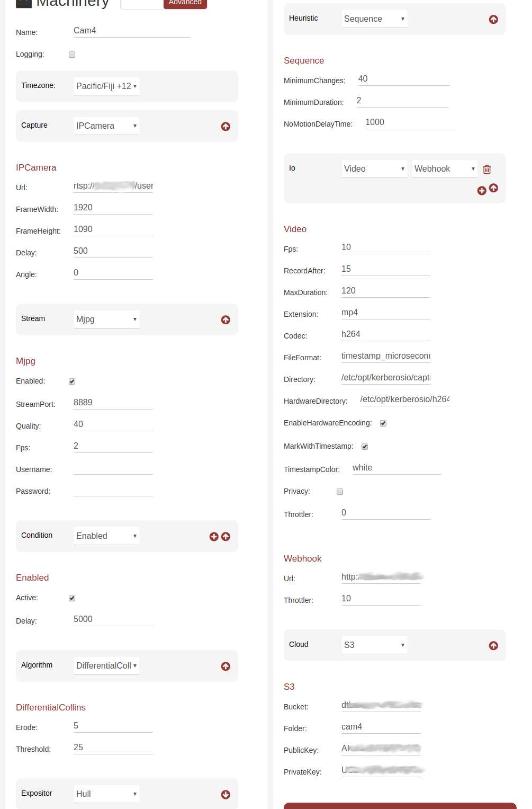Collapse the Capture section with its up arrow

point(226,126)
